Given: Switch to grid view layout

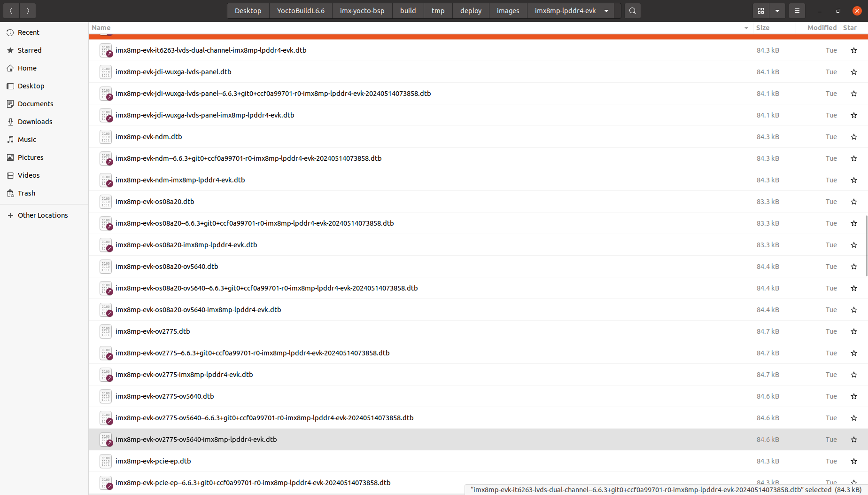Looking at the screenshot, I should tap(761, 10).
